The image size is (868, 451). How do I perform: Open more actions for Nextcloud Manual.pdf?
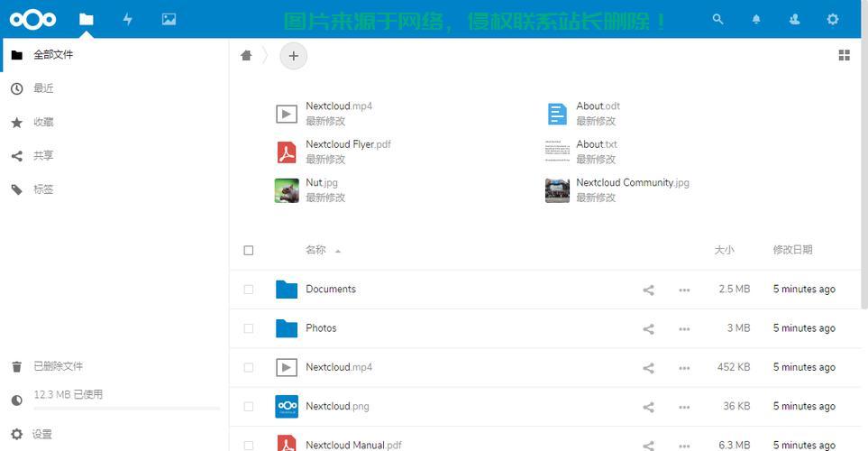[684, 446]
